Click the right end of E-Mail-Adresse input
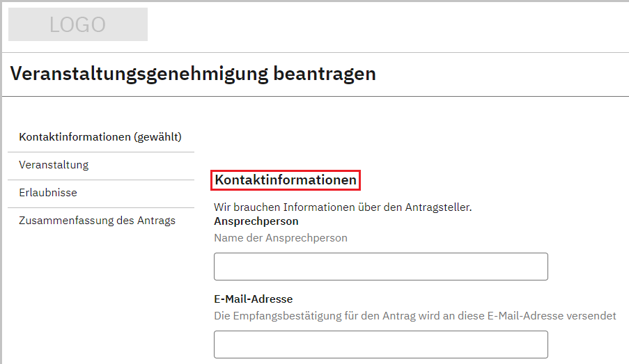The image size is (629, 364). (536, 345)
